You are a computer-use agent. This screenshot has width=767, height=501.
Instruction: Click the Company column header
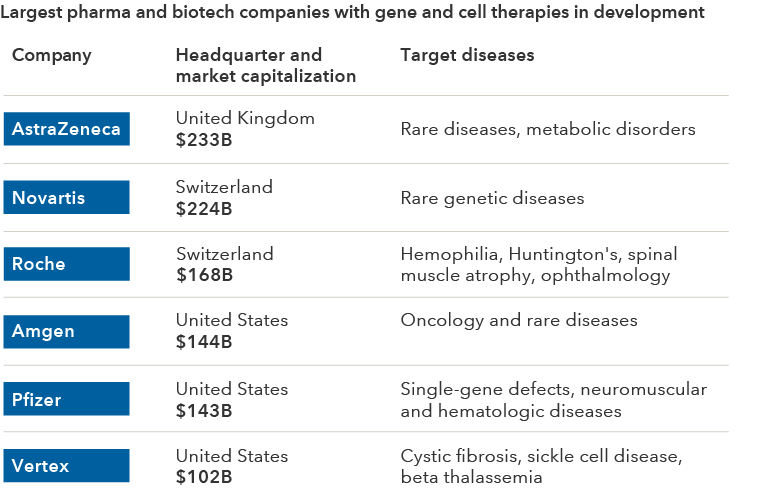[52, 55]
